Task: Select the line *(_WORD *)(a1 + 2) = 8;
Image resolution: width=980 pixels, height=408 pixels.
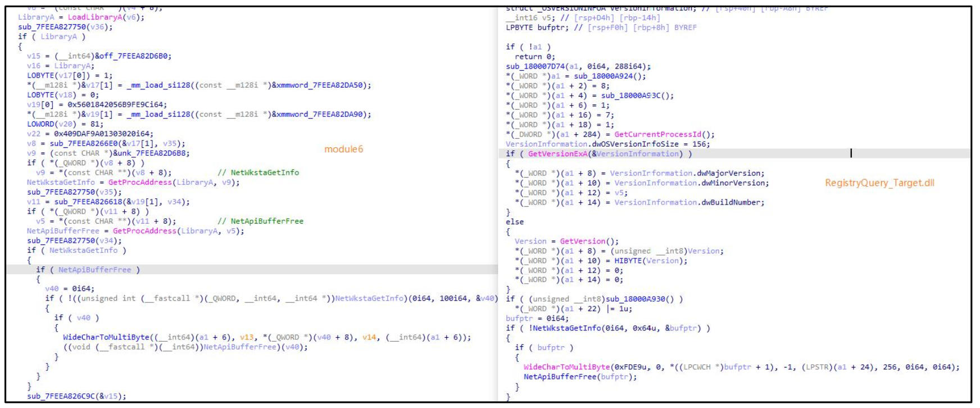Action: (x=557, y=86)
